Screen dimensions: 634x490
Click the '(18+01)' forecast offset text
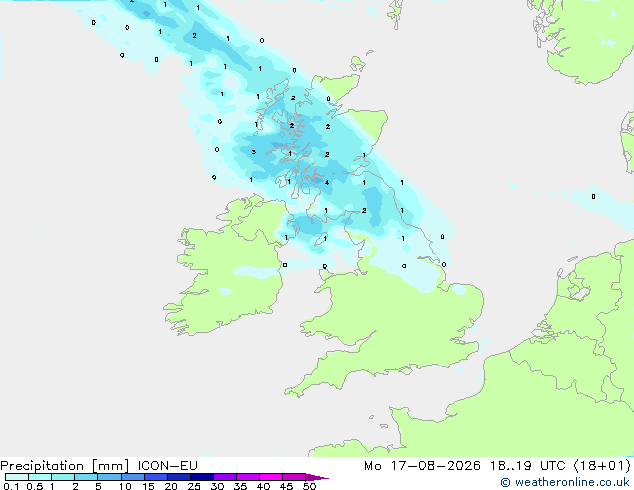602,466
